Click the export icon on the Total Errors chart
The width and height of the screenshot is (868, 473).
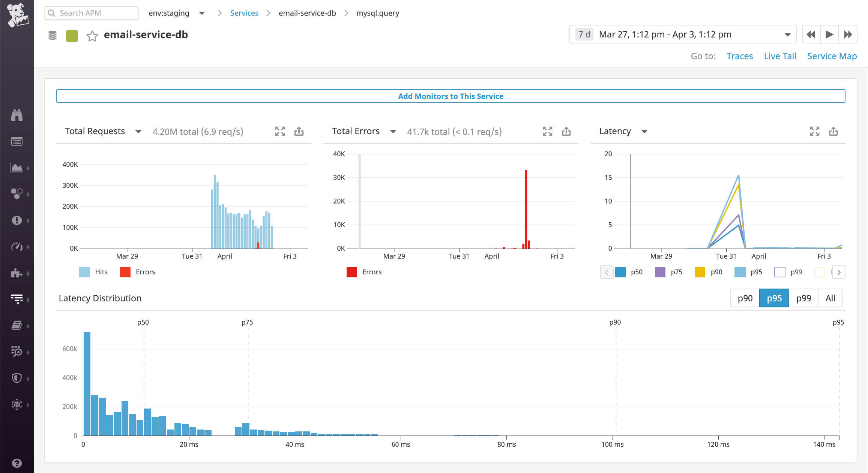click(566, 131)
